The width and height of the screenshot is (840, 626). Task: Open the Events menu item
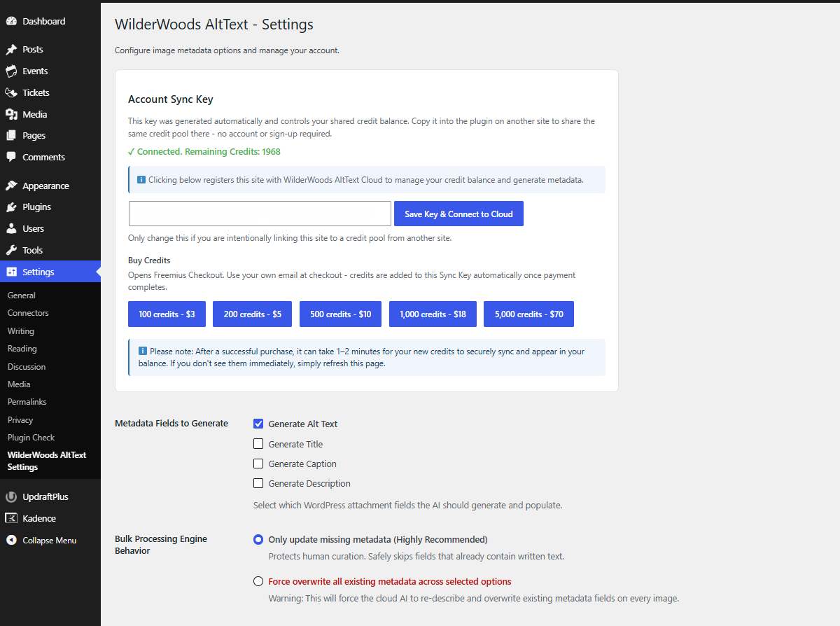(x=50, y=71)
